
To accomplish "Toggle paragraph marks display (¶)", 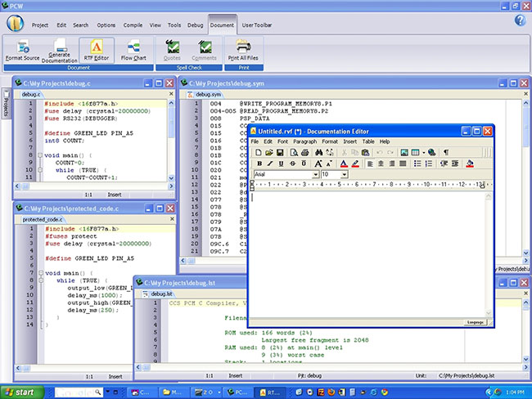I will [446, 153].
